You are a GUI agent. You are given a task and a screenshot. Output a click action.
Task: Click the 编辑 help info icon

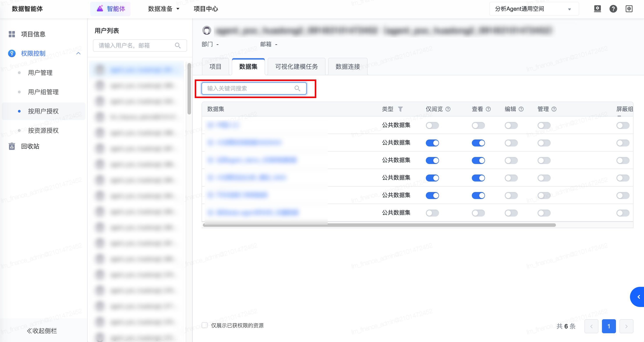pos(521,109)
